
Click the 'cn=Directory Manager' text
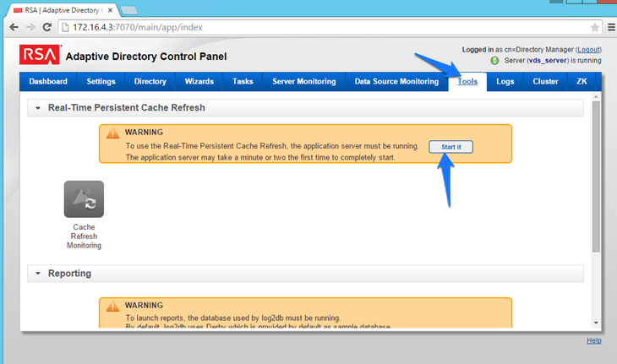pos(538,50)
